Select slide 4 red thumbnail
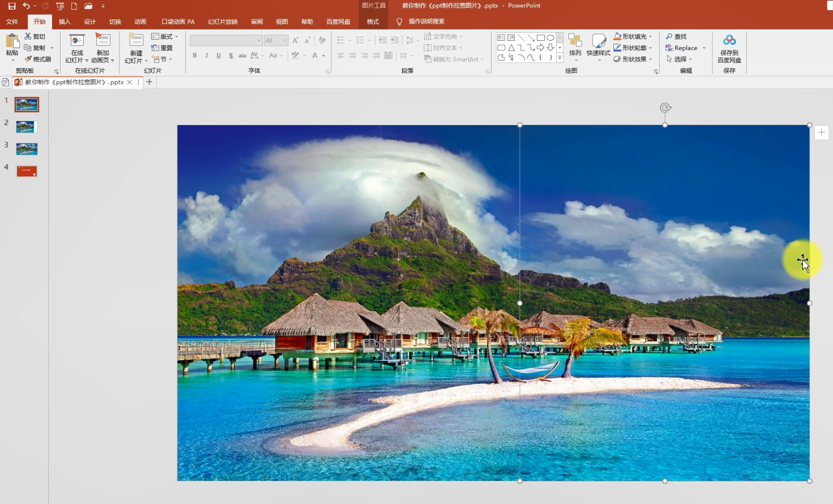This screenshot has width=833, height=504. [x=27, y=171]
